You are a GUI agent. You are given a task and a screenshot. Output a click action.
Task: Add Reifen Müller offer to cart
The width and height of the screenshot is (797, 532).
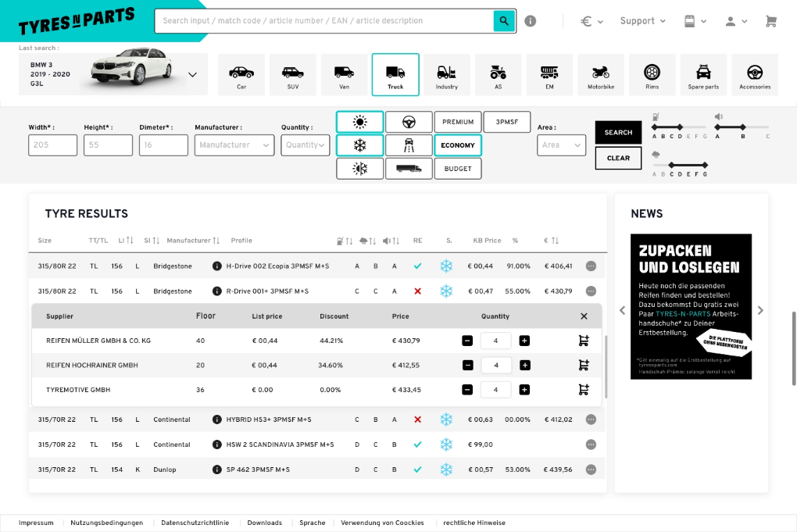click(x=584, y=341)
